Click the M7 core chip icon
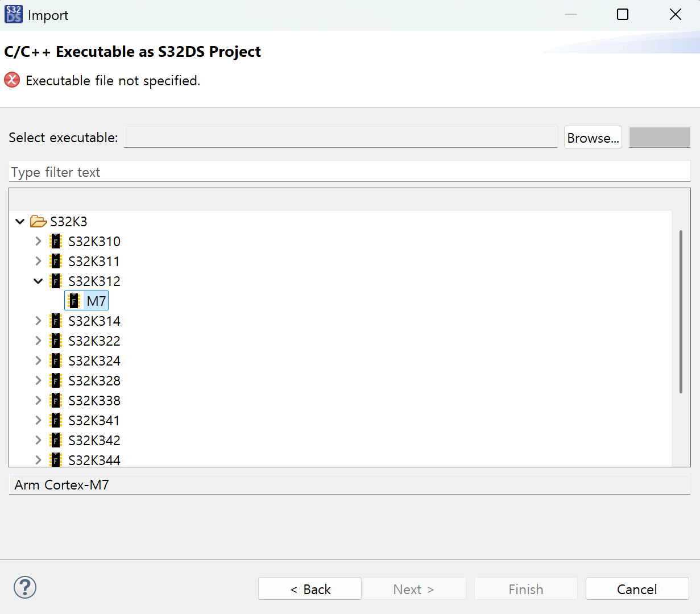The width and height of the screenshot is (700, 614). tap(74, 301)
